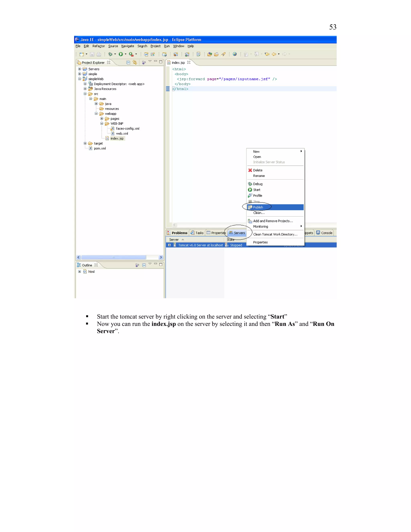Click the Profile icon in context menu
Screen dimensions: 411x532
250,196
